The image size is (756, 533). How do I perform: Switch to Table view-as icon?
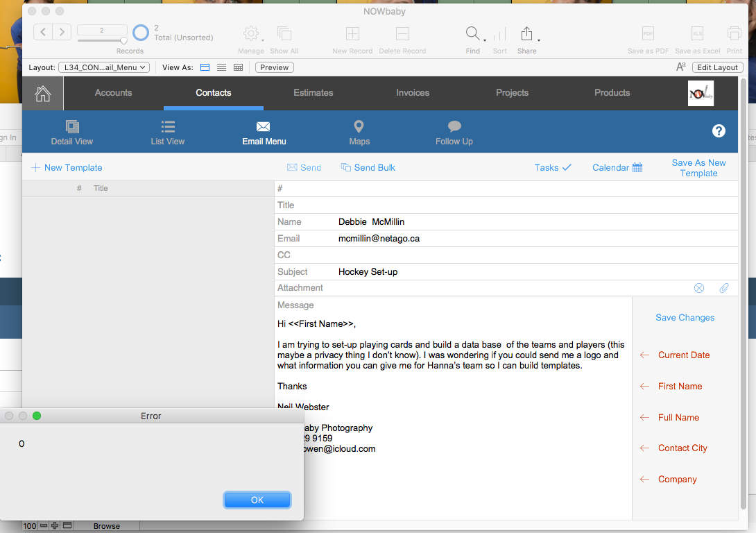(238, 67)
